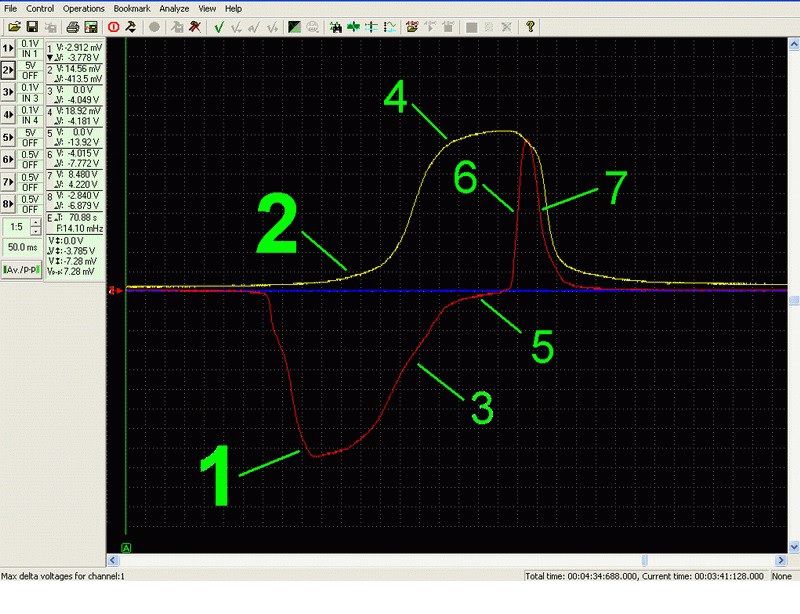Open channel 8 OFF input selector
Image resolution: width=800 pixels, height=614 pixels.
30,209
